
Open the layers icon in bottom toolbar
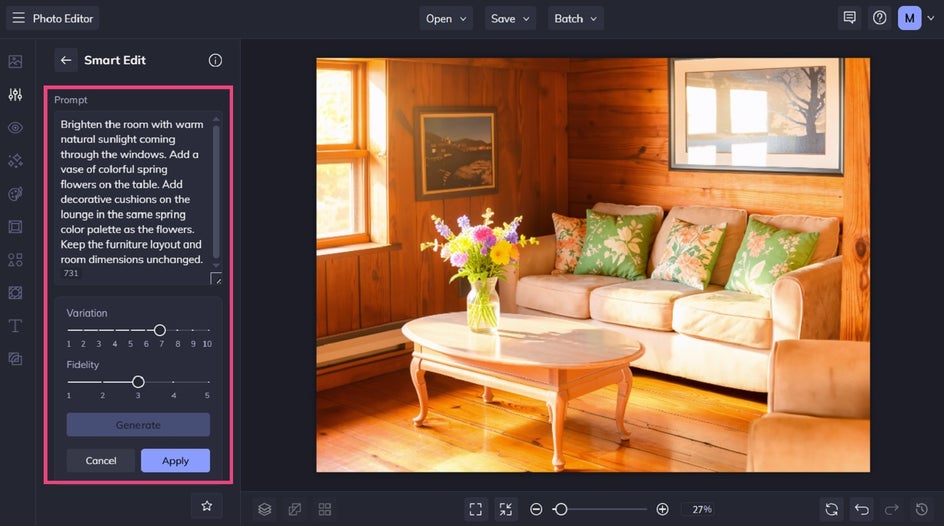264,509
